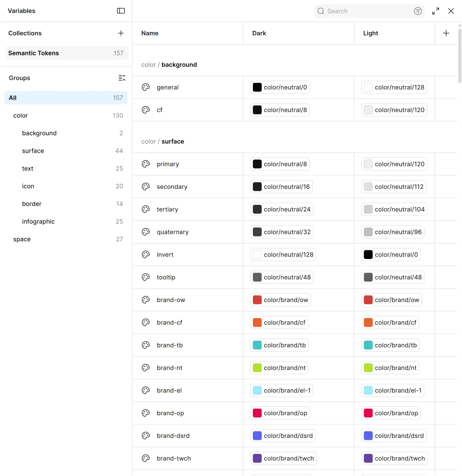The height and width of the screenshot is (476, 462).
Task: Open the border group
Action: click(66, 204)
